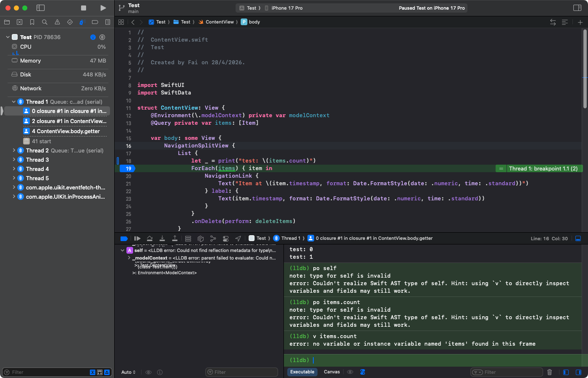
Task: Open the Issue navigator warning icon
Action: click(x=57, y=22)
